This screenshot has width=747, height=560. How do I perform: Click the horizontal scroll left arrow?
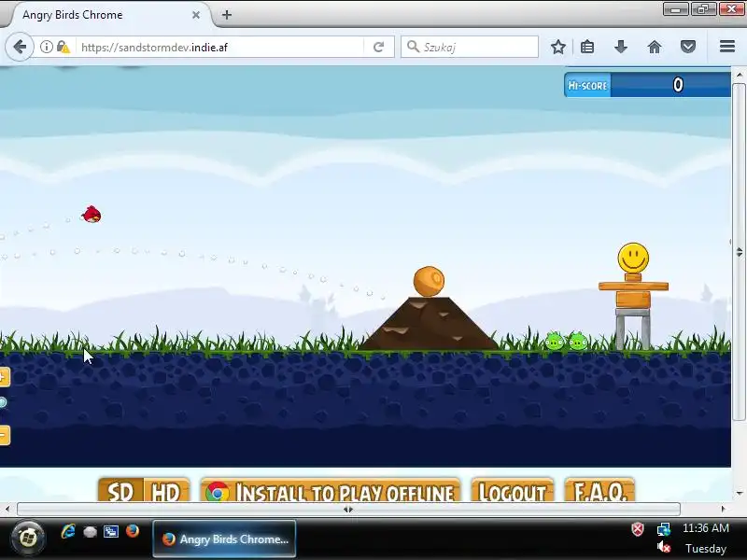coord(7,509)
